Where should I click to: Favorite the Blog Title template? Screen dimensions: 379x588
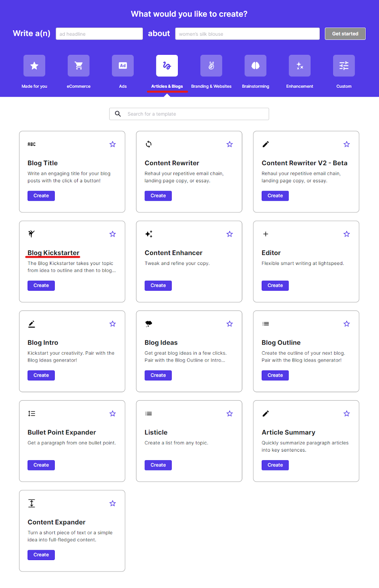(x=112, y=144)
